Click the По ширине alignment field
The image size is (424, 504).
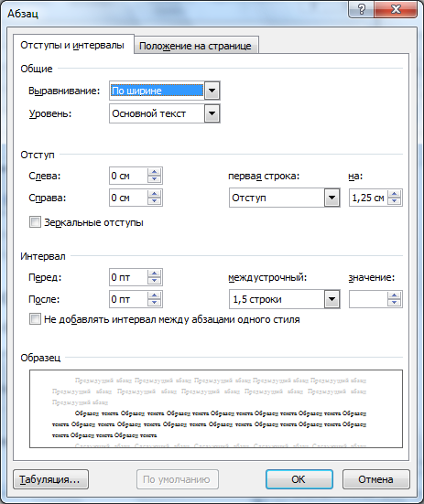[157, 91]
